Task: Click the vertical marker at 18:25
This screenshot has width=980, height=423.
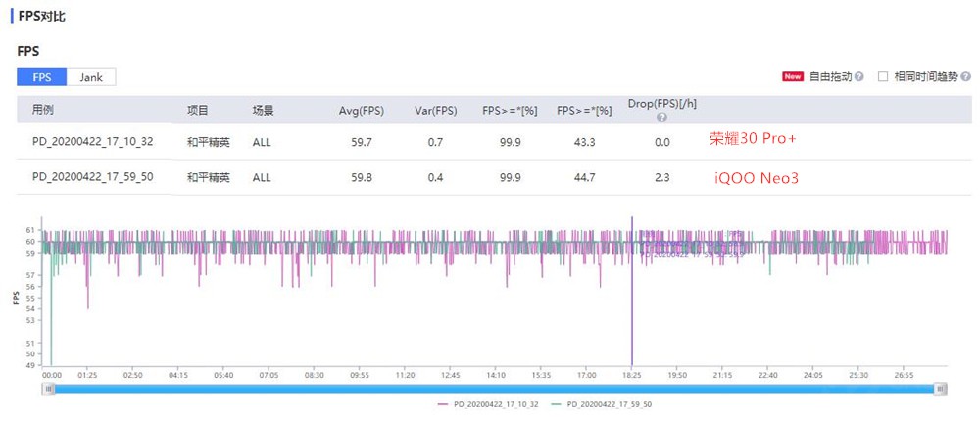Action: tap(632, 291)
